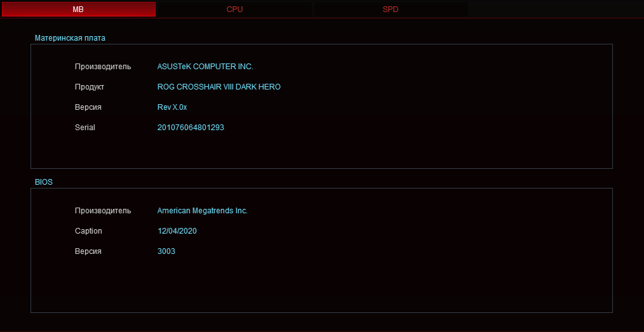This screenshot has height=332, width=644.
Task: Click the Serial field label
Action: [85, 128]
